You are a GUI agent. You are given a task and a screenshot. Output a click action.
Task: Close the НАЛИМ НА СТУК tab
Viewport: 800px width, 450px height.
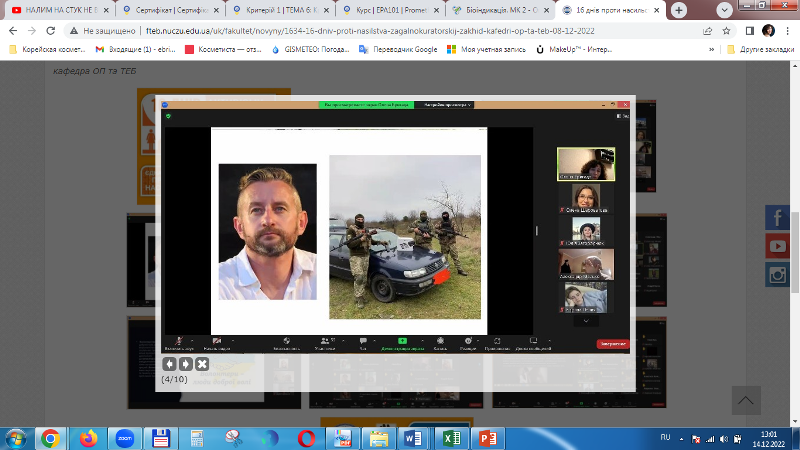click(x=106, y=10)
